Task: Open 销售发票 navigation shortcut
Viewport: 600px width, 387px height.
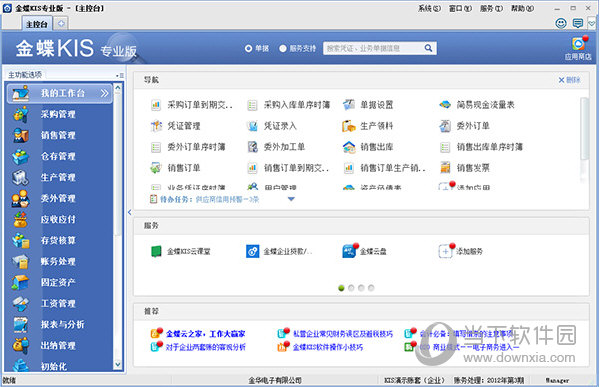Action: [465, 168]
